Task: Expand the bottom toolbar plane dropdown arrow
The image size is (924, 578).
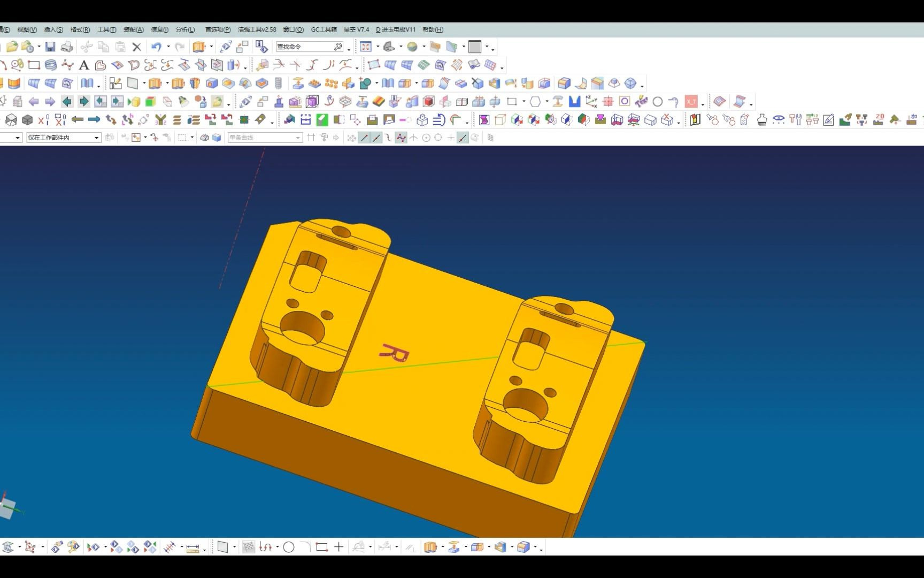Action: pyautogui.click(x=234, y=547)
